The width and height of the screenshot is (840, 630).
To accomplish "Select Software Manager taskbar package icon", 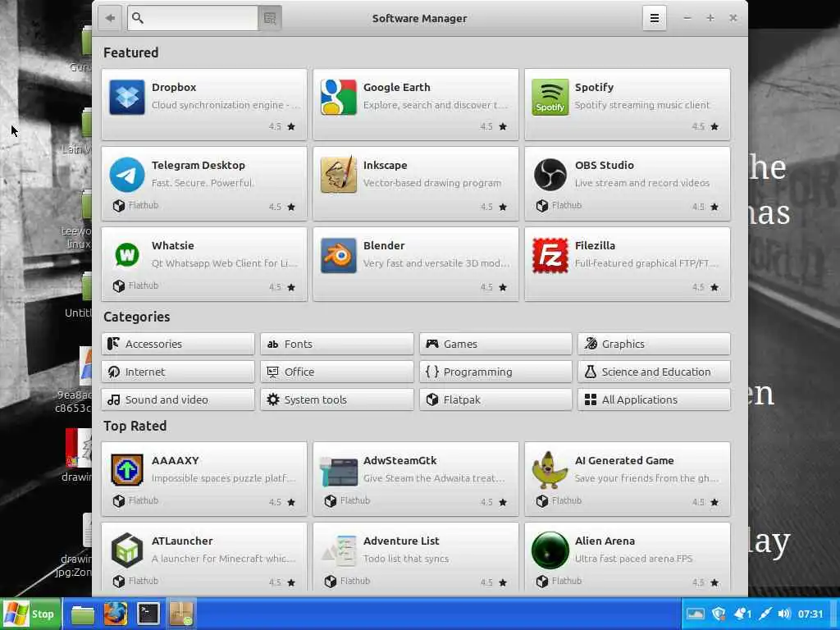I will click(181, 614).
